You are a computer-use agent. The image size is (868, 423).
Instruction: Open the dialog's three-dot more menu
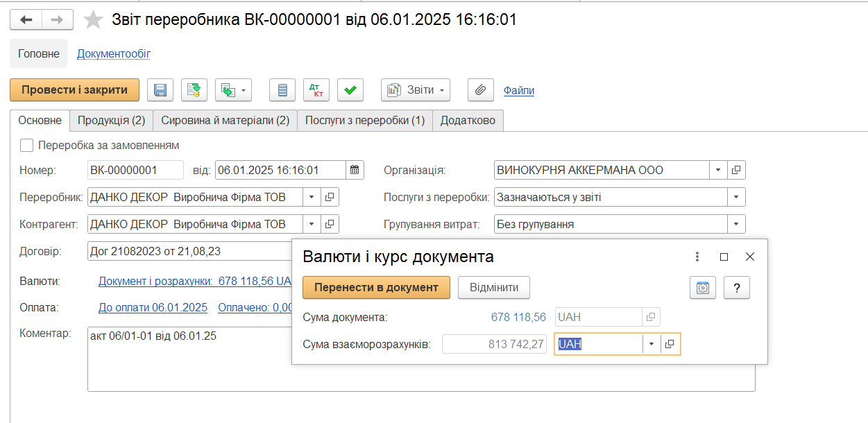(697, 257)
